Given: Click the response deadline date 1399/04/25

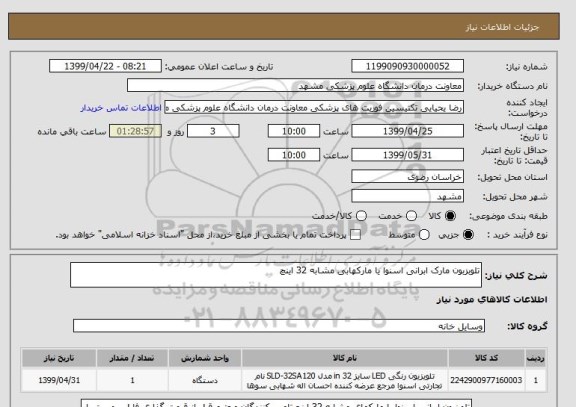Looking at the screenshot, I should pyautogui.click(x=407, y=131).
